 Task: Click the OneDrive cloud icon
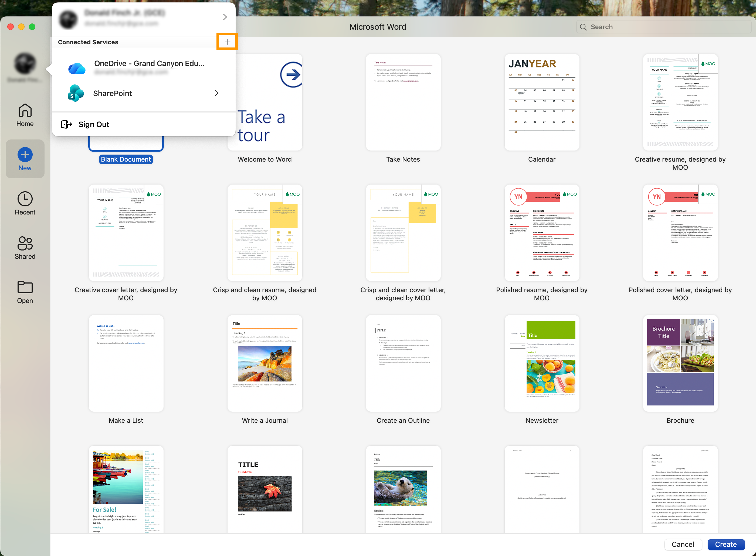[77, 69]
